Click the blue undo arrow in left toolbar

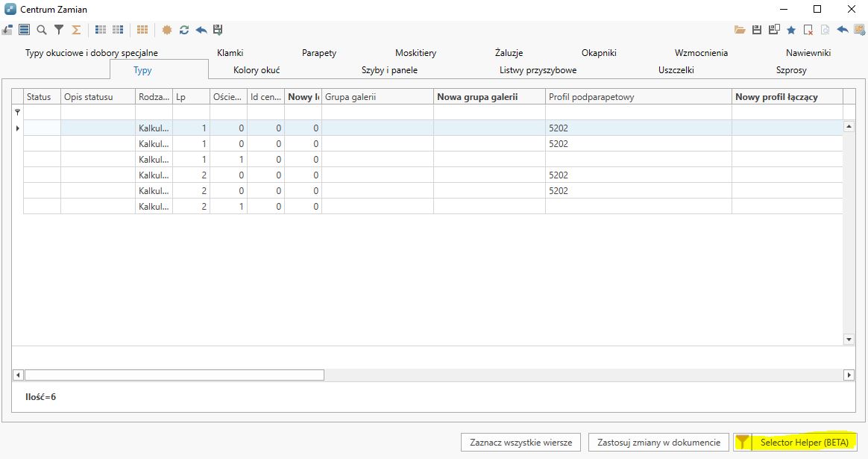[x=201, y=30]
